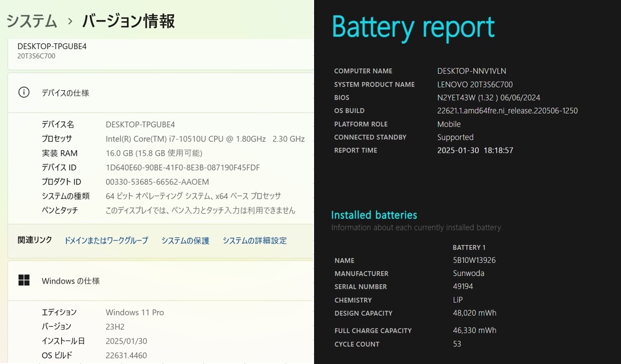
Task: Click the DESIGN CAPACITY label
Action: (x=363, y=313)
